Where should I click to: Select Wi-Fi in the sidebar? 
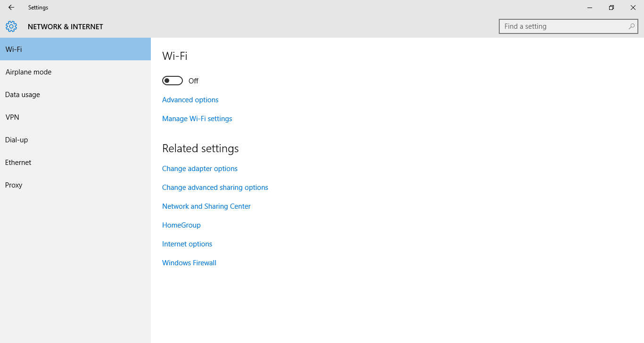(75, 49)
